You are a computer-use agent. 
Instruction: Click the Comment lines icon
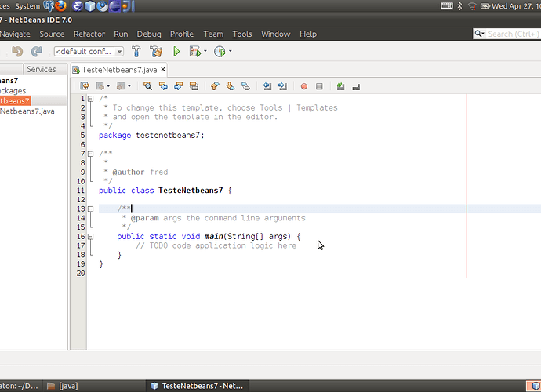click(x=340, y=86)
